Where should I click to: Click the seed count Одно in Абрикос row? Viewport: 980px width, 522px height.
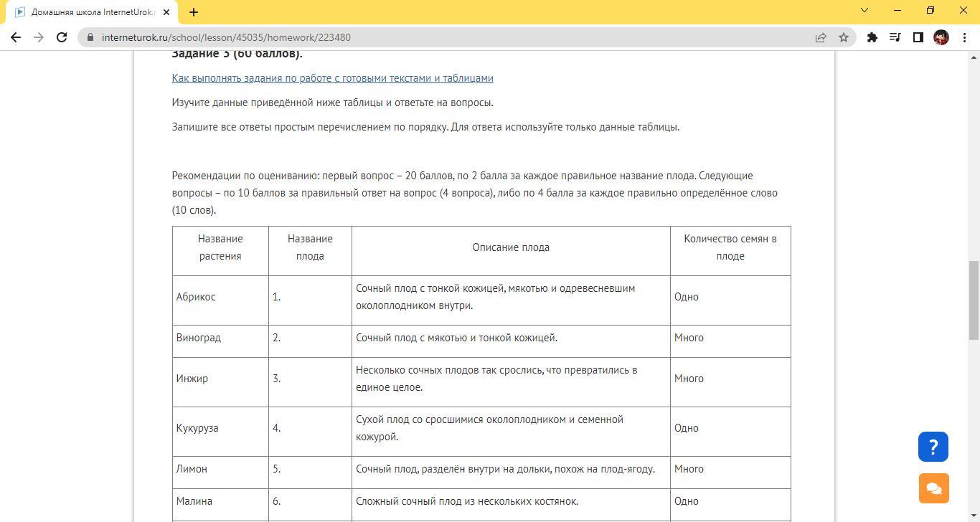[x=687, y=297]
